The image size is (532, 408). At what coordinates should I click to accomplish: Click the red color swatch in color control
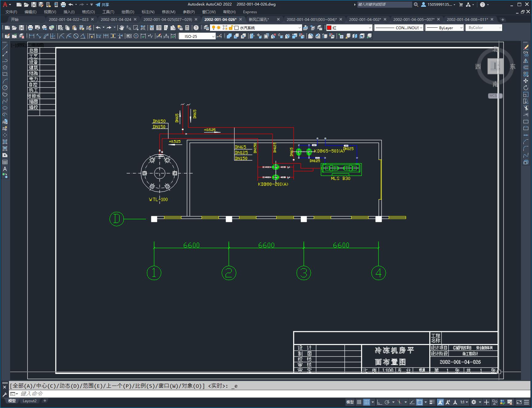pos(329,28)
